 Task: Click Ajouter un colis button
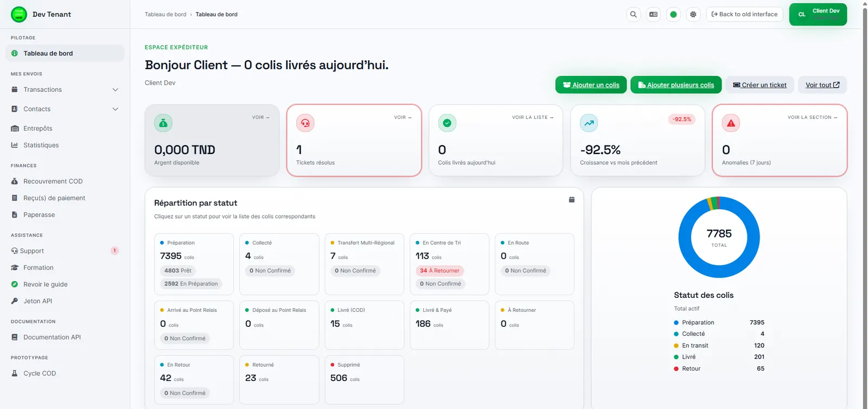coord(591,85)
